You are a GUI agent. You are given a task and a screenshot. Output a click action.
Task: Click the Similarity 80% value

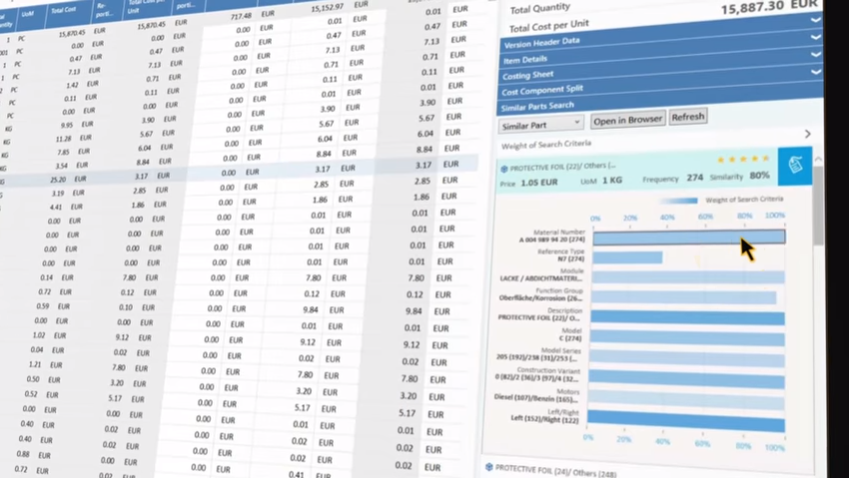(759, 175)
